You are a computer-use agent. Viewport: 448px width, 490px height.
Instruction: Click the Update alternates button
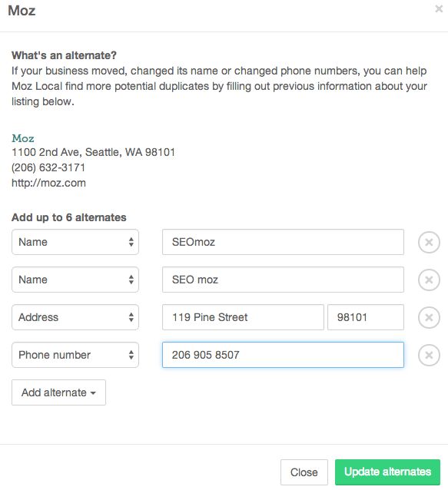tap(387, 472)
